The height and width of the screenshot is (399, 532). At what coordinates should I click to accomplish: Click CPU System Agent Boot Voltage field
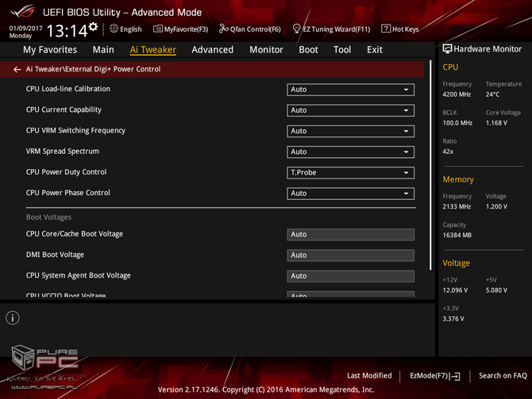point(350,276)
